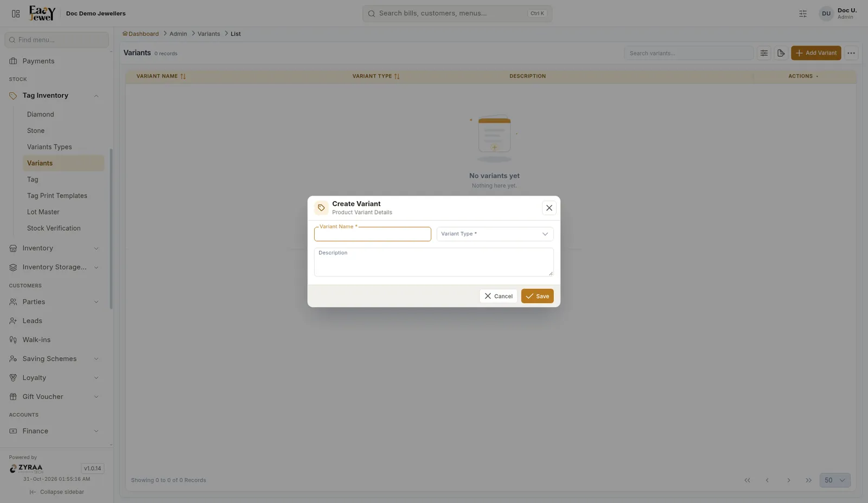Open the column filter settings icon
This screenshot has height=503, width=868.
click(x=764, y=53)
